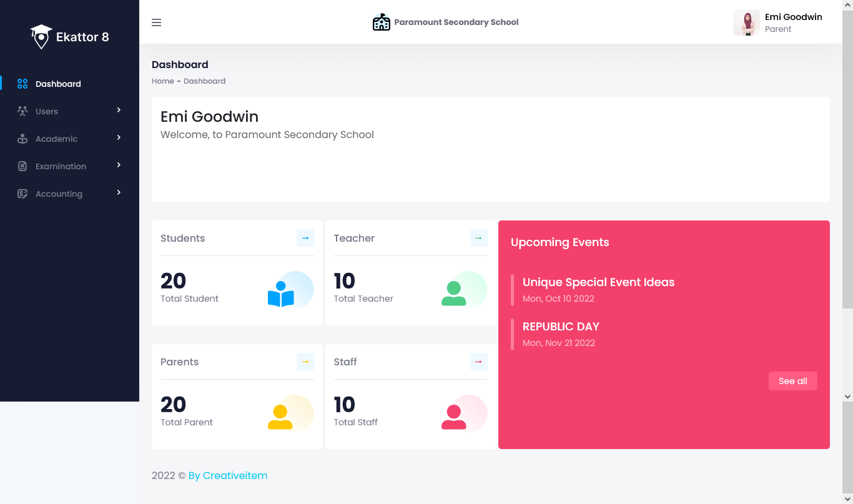Click the blue Students arrow shortcut
The image size is (853, 504).
[305, 237]
